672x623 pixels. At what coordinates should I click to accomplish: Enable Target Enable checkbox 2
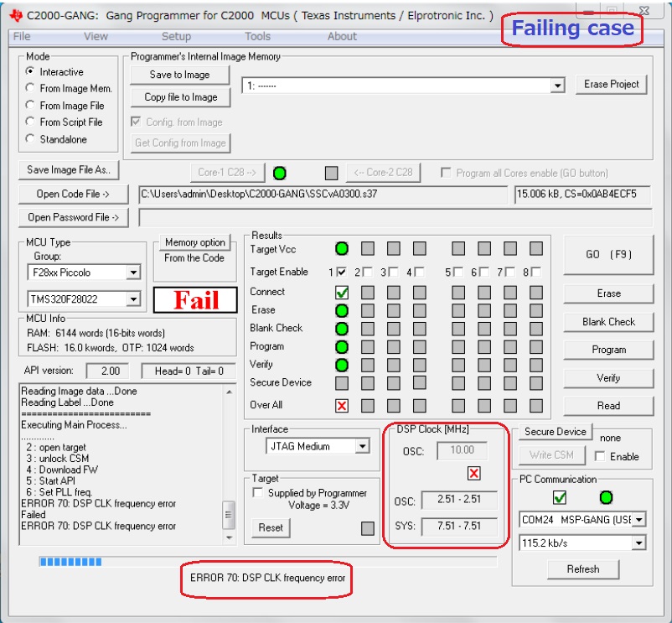(367, 272)
